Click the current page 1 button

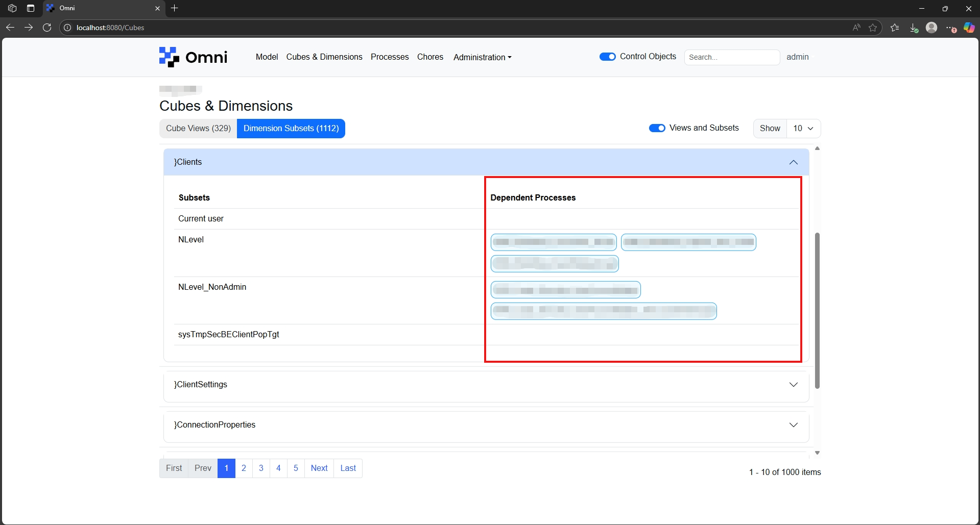point(226,468)
